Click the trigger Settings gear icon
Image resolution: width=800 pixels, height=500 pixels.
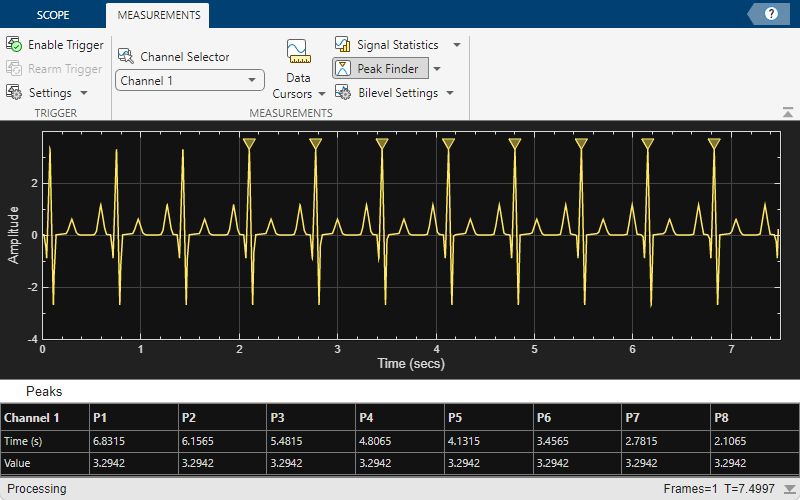tap(14, 92)
